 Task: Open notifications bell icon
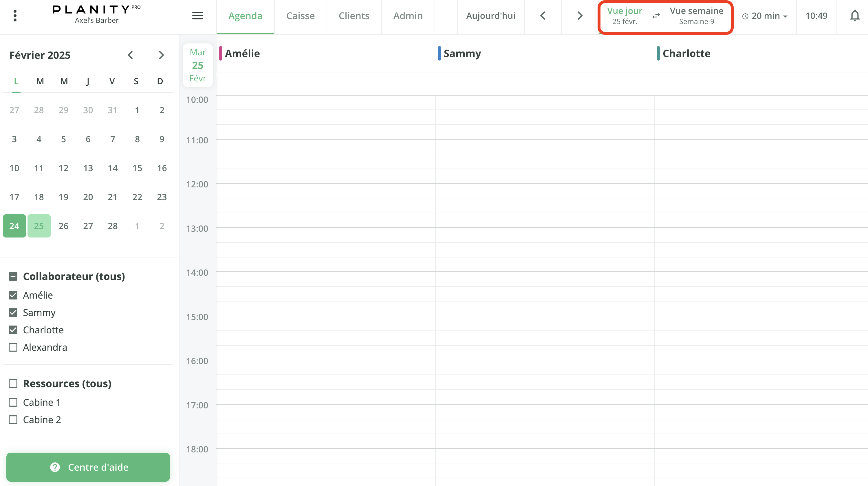(x=854, y=16)
